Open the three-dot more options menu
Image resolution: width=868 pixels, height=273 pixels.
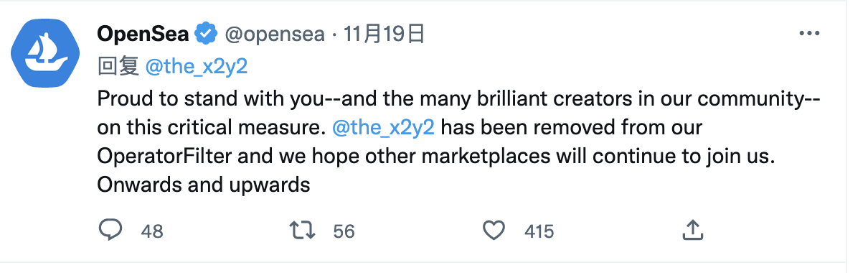click(810, 34)
